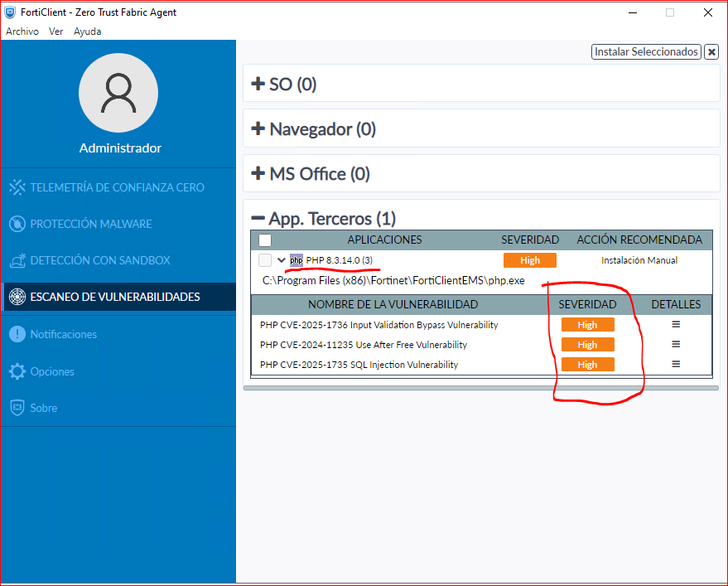Screen dimensions: 728x586
Task: Click the APLICACIONES column header
Action: click(x=384, y=240)
